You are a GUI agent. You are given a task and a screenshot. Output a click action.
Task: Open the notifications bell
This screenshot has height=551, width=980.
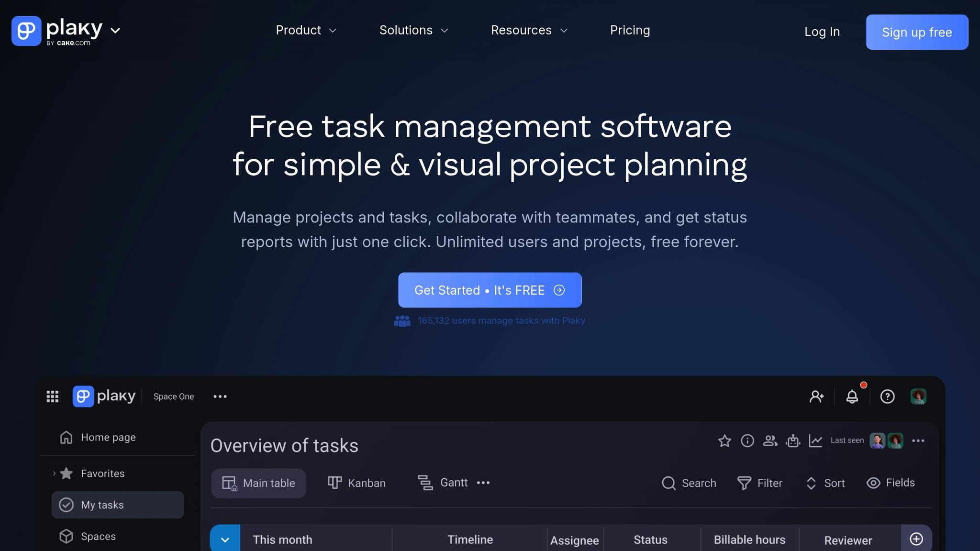tap(852, 397)
